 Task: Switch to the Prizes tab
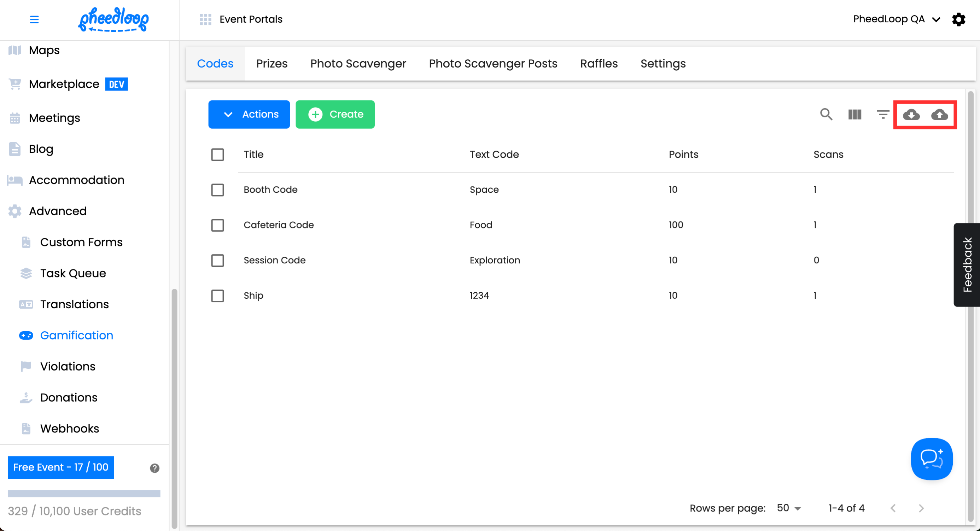[272, 64]
